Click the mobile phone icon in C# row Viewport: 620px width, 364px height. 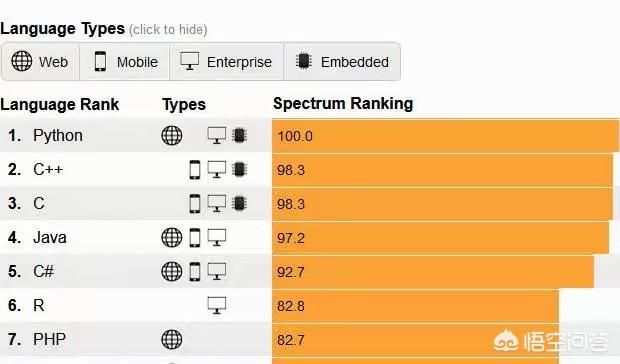click(195, 272)
